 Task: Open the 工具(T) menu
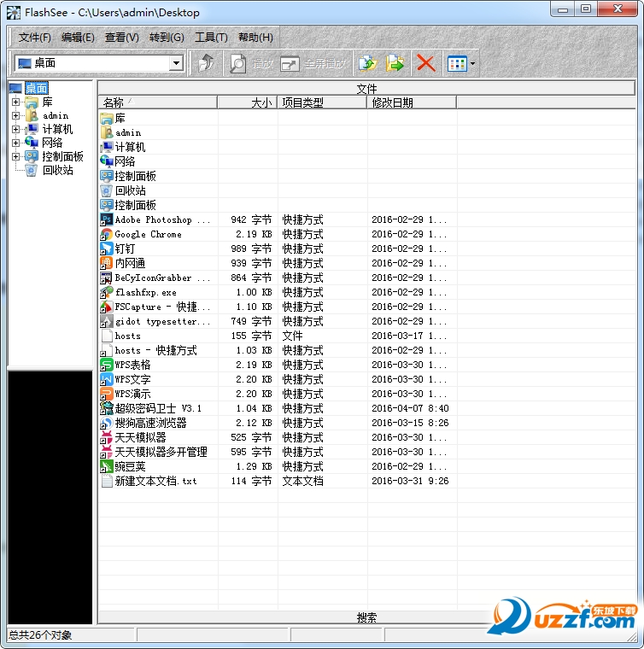click(x=211, y=38)
